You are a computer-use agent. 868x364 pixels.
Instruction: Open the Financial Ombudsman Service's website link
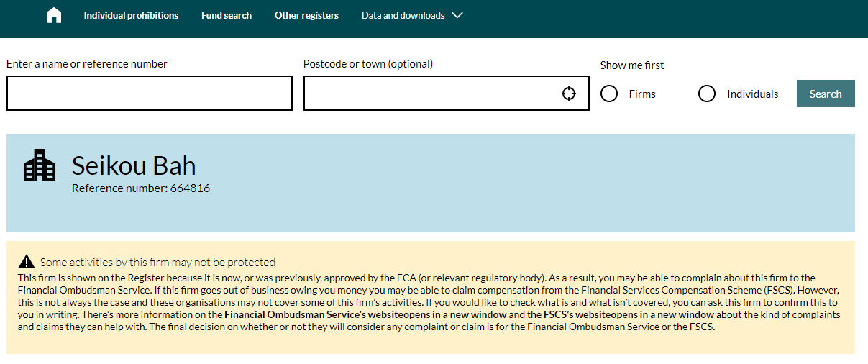click(x=365, y=314)
